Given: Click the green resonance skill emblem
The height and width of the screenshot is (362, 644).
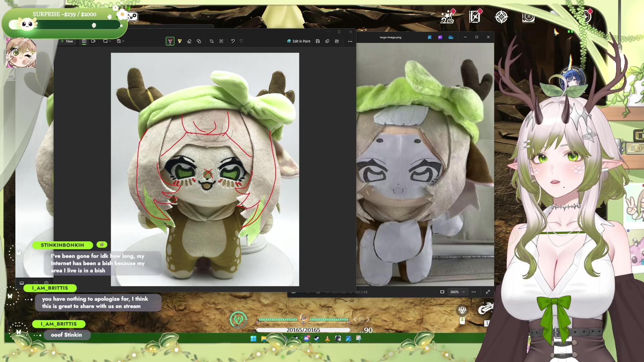Looking at the screenshot, I should click(x=238, y=319).
